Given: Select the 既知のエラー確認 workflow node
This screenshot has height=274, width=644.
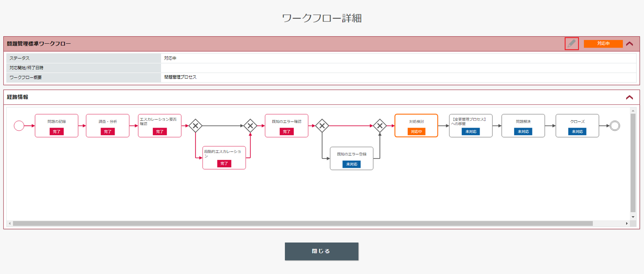Looking at the screenshot, I should [287, 126].
